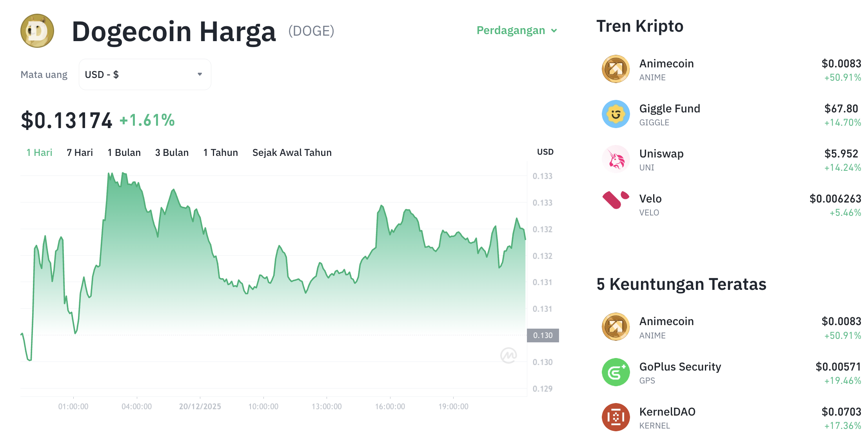868x434 pixels.
Task: Click the GoPlus Security icon
Action: 616,372
